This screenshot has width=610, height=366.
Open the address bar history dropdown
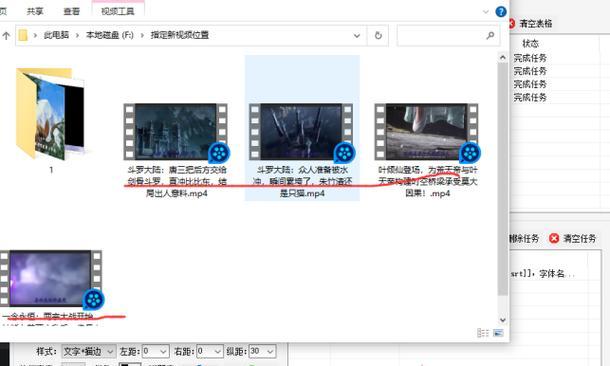356,35
